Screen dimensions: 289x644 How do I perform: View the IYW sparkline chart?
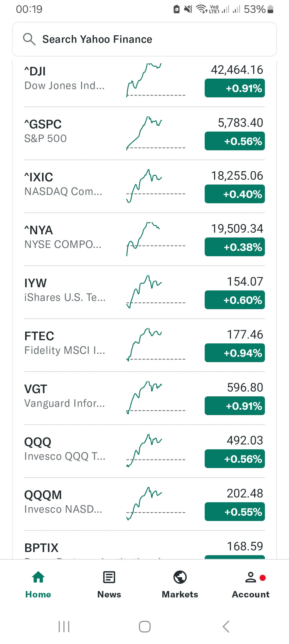[x=156, y=292]
